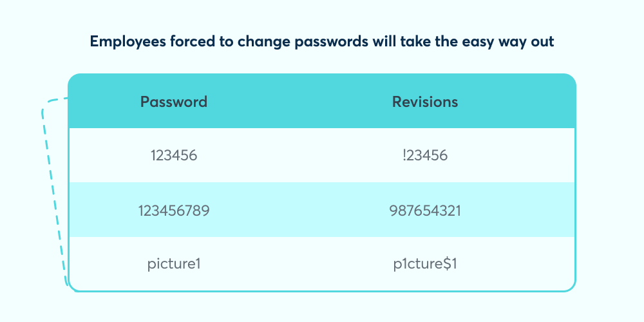Click the password cell 123456

click(173, 155)
